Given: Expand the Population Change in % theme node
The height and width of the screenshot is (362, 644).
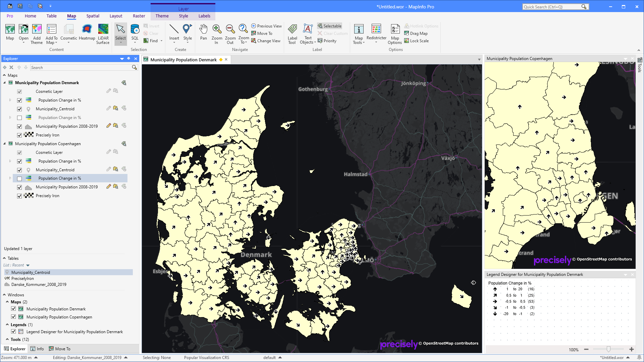Looking at the screenshot, I should pos(10,100).
